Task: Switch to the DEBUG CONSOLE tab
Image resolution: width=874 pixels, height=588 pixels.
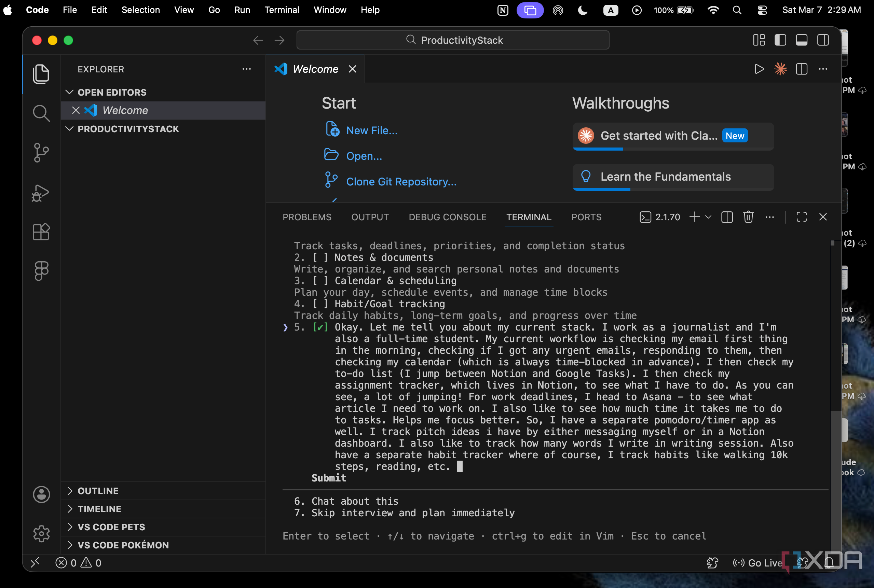Action: click(x=447, y=217)
